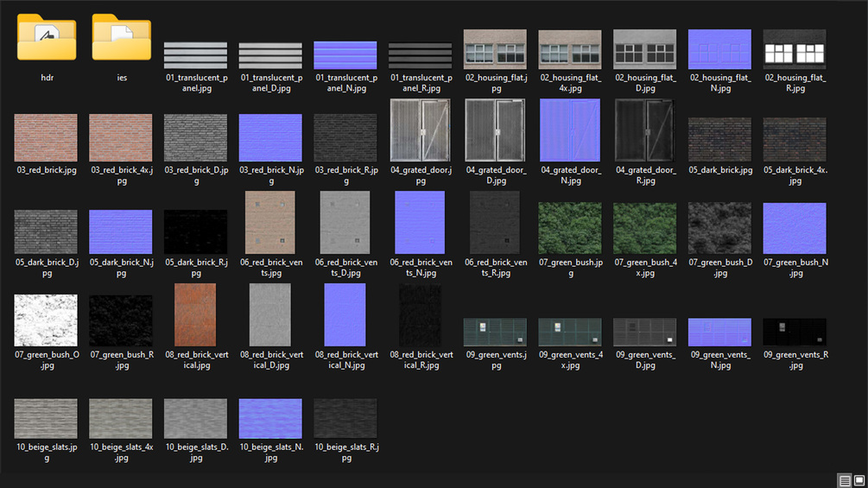The image size is (868, 488).
Task: Select 10_beige_slats_N.jpg normal map
Action: pos(270,418)
